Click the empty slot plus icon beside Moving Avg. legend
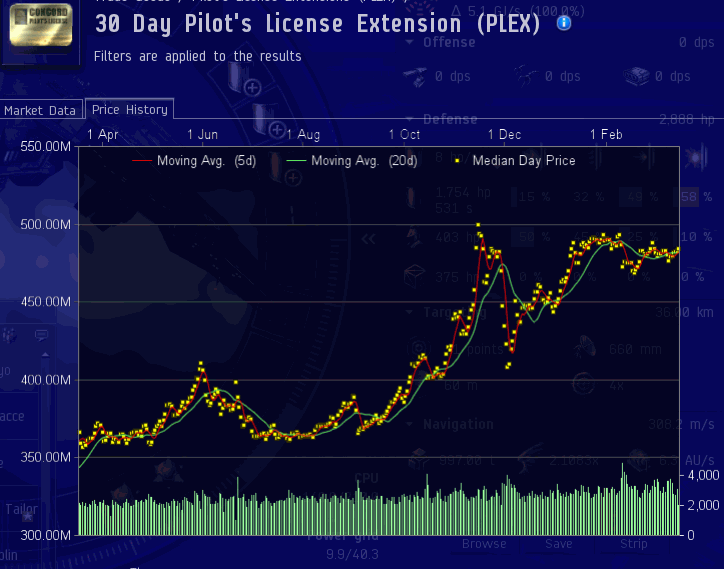The image size is (724, 569). pos(293,178)
